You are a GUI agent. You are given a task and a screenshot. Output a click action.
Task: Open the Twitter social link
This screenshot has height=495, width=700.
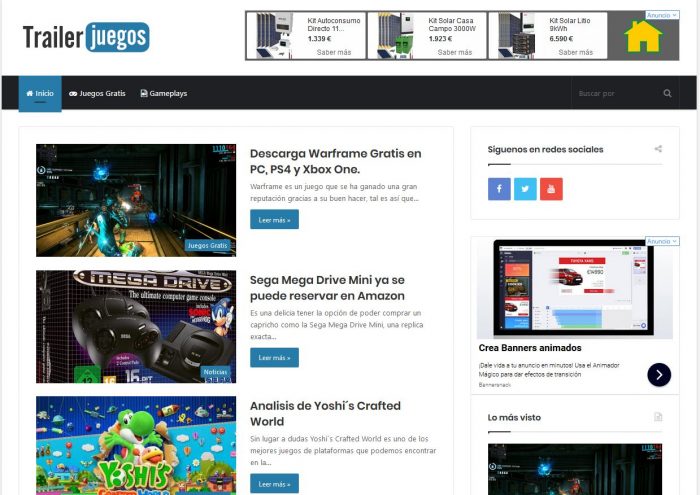(x=525, y=189)
